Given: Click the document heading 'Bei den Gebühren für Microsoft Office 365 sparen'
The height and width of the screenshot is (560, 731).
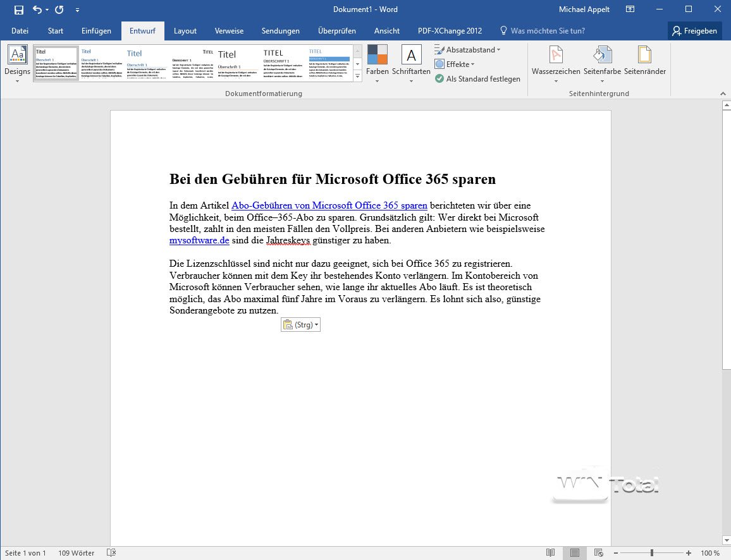Looking at the screenshot, I should [x=333, y=179].
